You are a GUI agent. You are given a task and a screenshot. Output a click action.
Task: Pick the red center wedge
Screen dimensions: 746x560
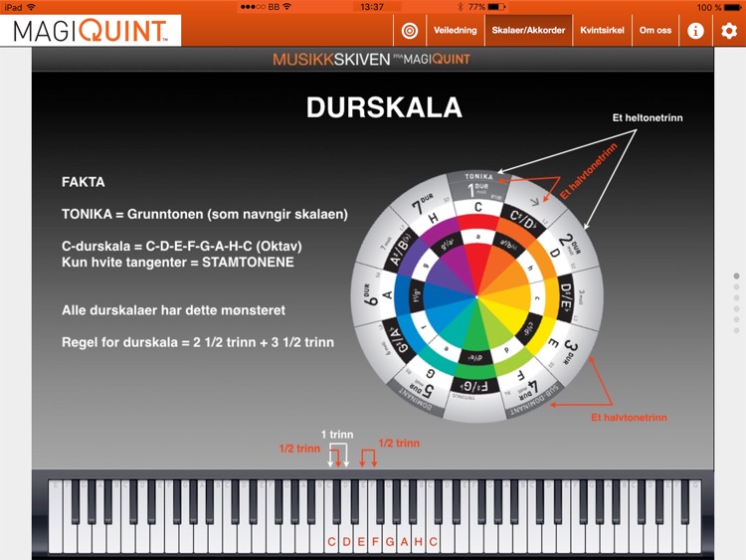pos(475,269)
